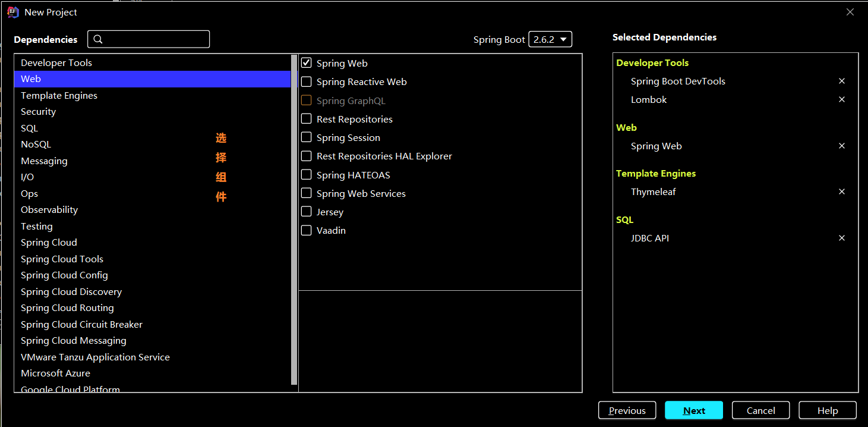Click the search magnifier icon
868x427 pixels.
point(99,39)
